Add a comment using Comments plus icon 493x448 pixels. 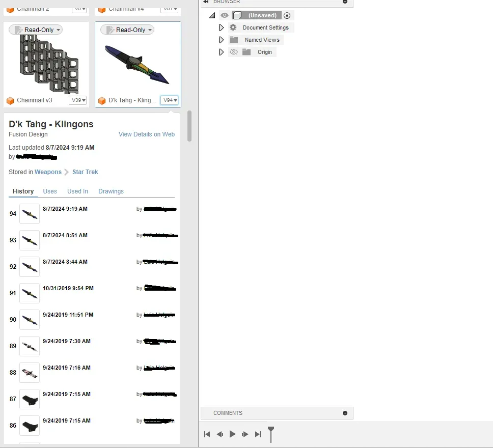point(345,413)
